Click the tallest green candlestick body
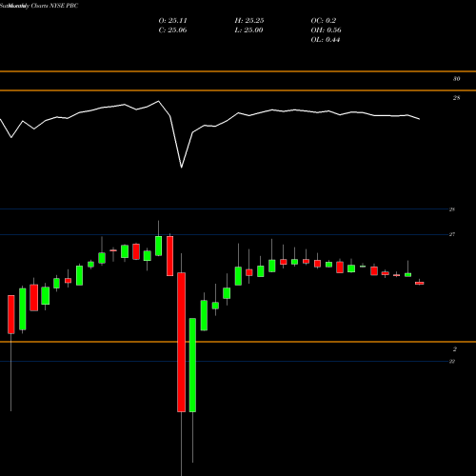This screenshot has height=476, width=476. click(x=192, y=365)
